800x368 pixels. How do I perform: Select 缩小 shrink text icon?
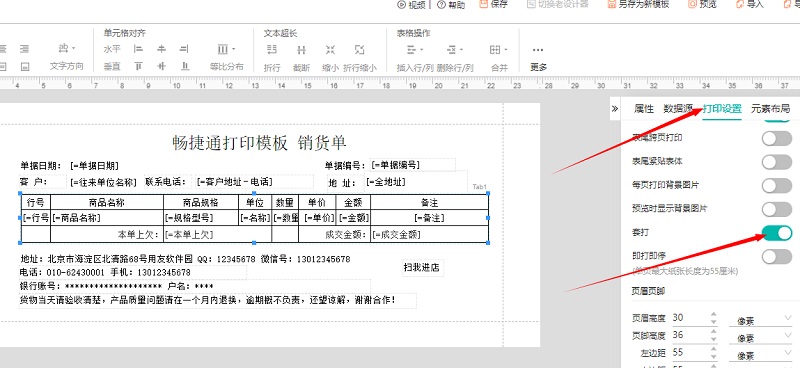[331, 50]
